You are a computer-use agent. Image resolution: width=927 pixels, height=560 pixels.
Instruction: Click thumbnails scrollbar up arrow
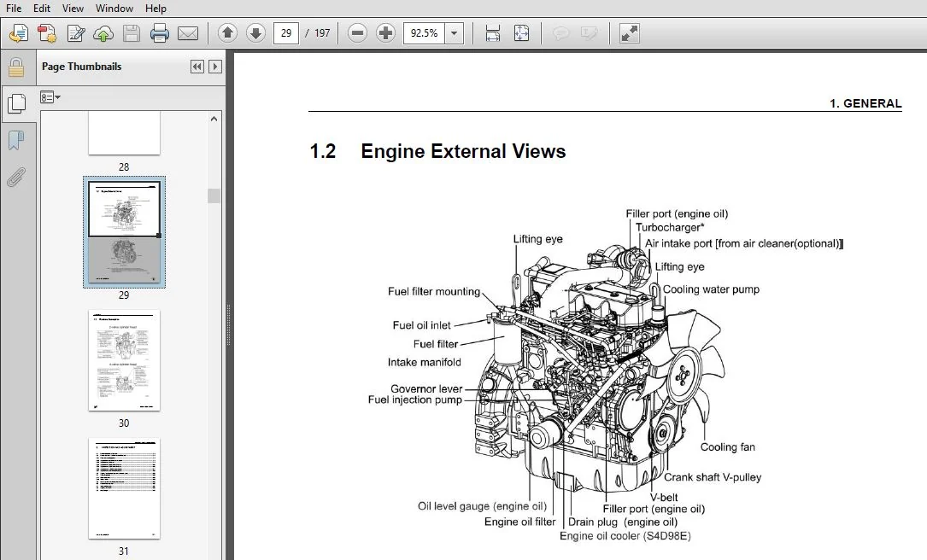[x=214, y=119]
